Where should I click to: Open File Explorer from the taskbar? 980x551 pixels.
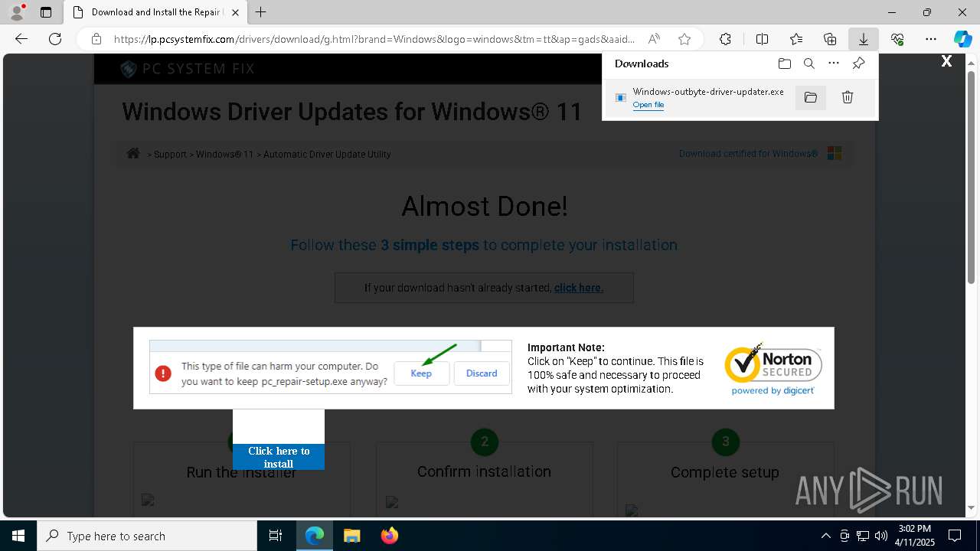(351, 536)
